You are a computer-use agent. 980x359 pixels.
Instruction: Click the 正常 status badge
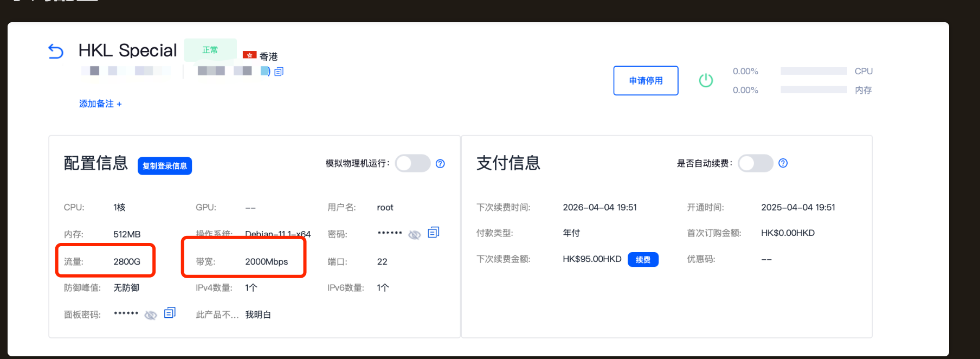[x=210, y=50]
